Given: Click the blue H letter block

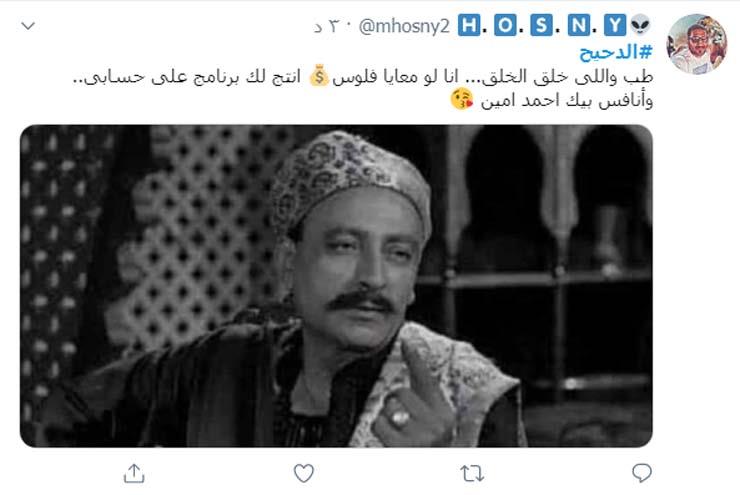Looking at the screenshot, I should point(469,25).
